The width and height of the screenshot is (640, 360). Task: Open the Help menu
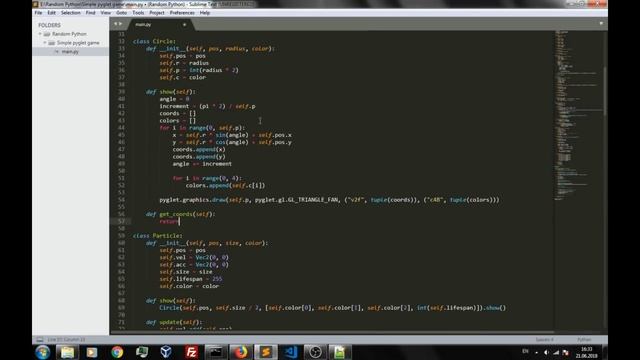pos(204,13)
